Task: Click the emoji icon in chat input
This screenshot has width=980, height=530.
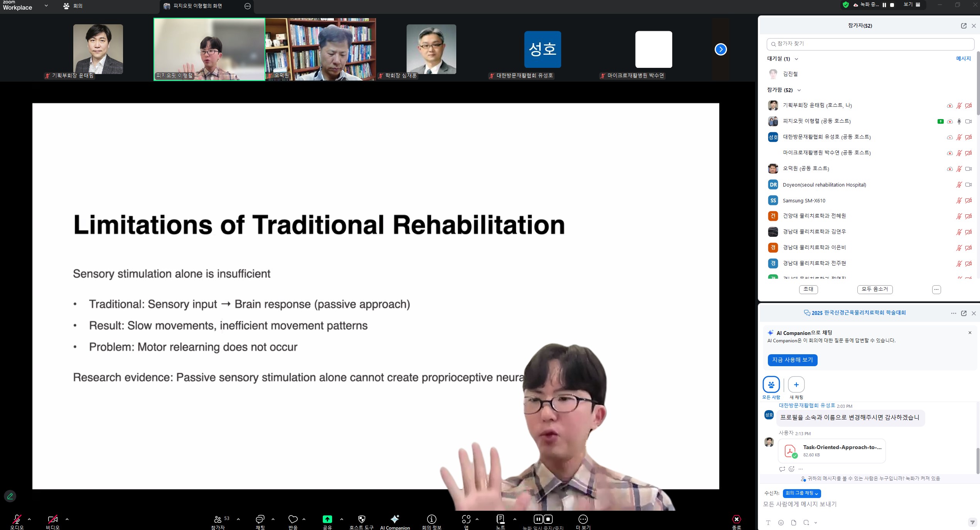Action: coord(781,523)
